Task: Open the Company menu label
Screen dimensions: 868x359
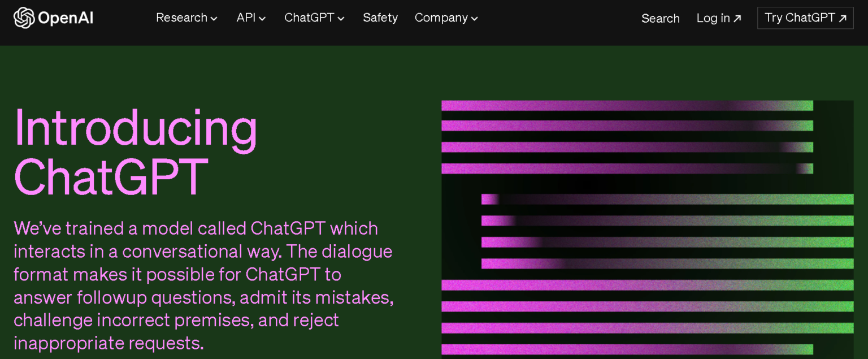Action: tap(441, 18)
